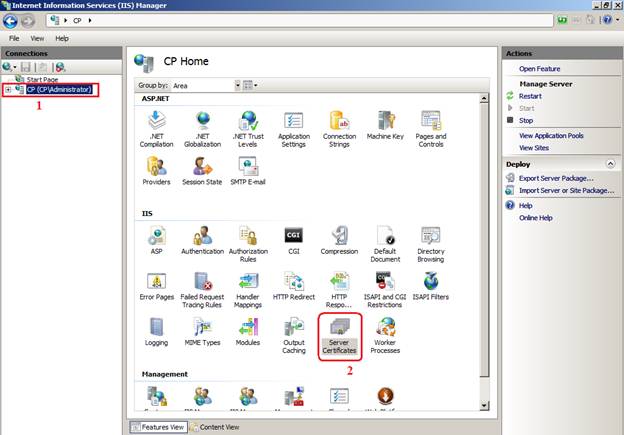Screen dimensions: 624x435
Task: Select Start Page in Connections tree
Action: (42, 79)
